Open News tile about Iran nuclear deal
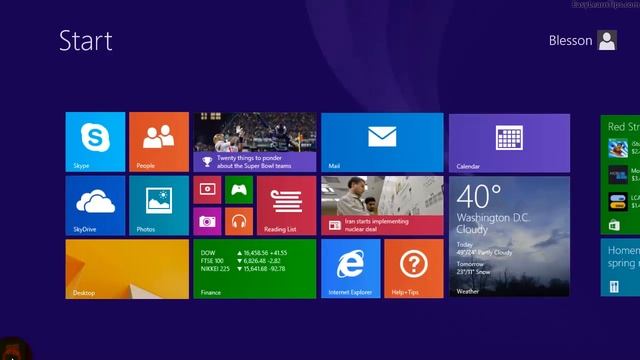Image resolution: width=640 pixels, height=360 pixels. click(382, 205)
